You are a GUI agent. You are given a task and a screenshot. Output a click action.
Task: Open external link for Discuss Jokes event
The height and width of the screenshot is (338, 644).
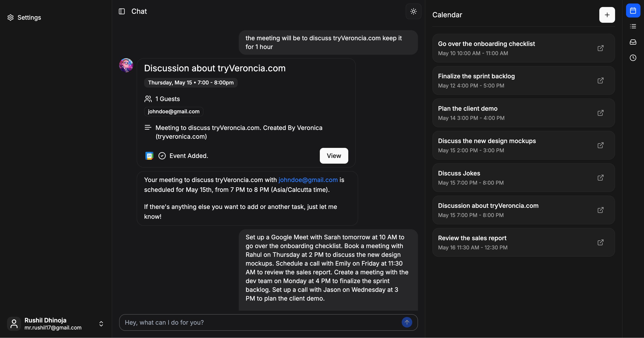tap(600, 178)
